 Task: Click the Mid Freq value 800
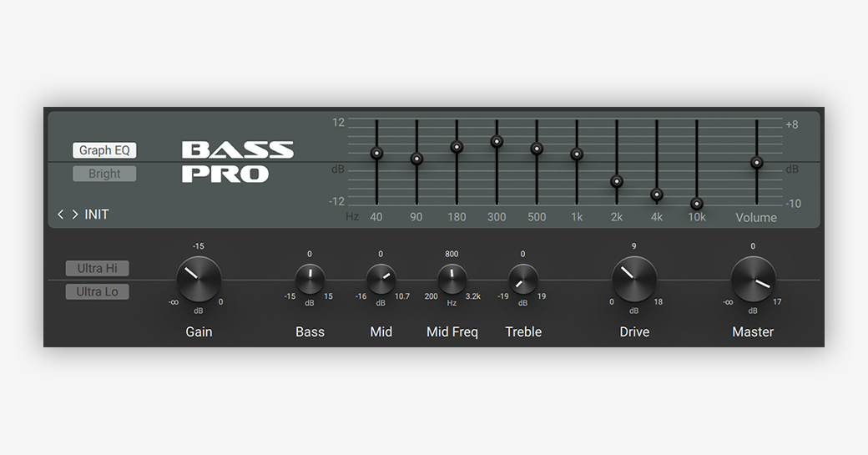(452, 254)
